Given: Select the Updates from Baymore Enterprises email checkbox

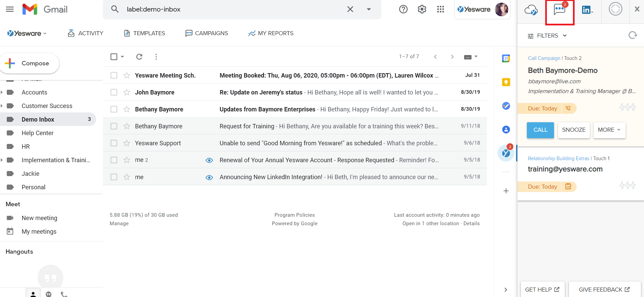Looking at the screenshot, I should tap(114, 109).
